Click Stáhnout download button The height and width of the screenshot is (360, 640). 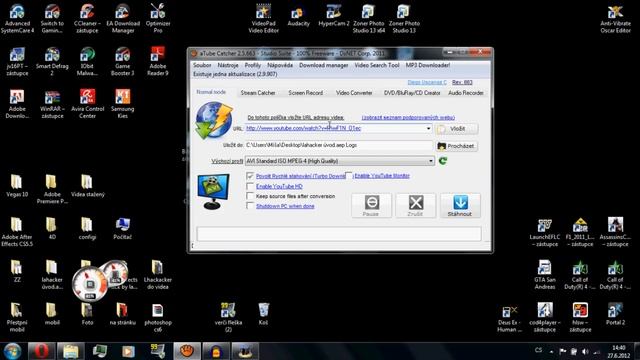460,205
